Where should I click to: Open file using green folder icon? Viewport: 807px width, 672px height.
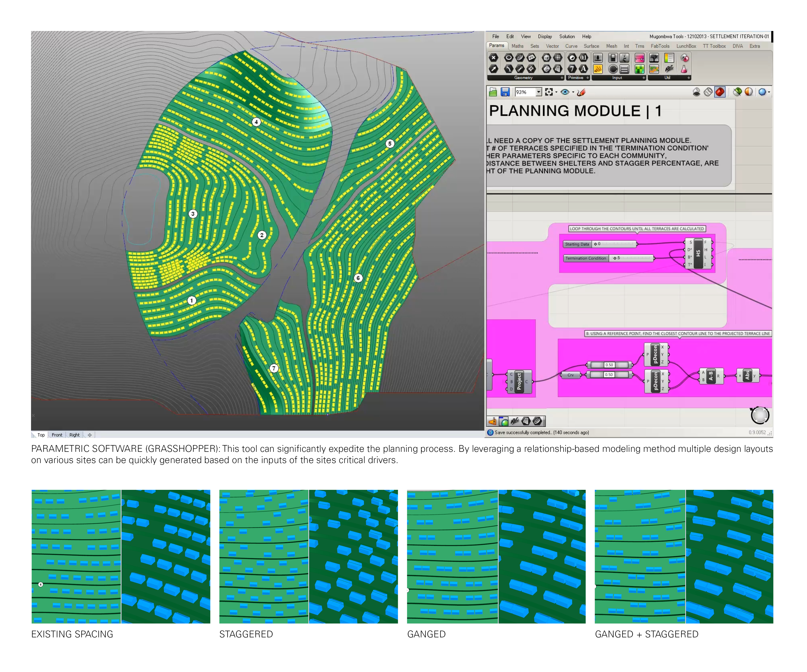pos(493,92)
